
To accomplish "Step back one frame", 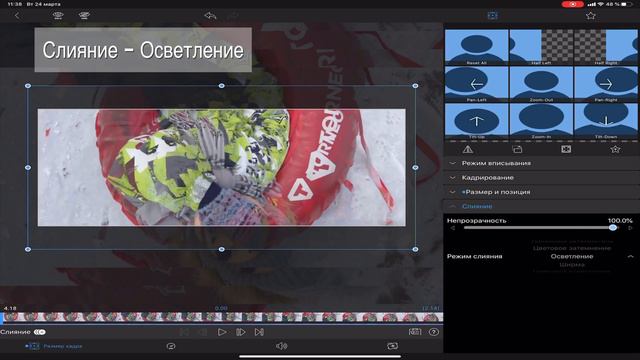I will 203,332.
